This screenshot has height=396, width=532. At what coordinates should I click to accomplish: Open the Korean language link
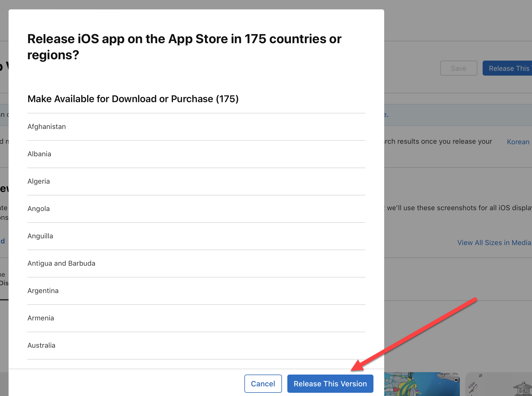coord(518,142)
